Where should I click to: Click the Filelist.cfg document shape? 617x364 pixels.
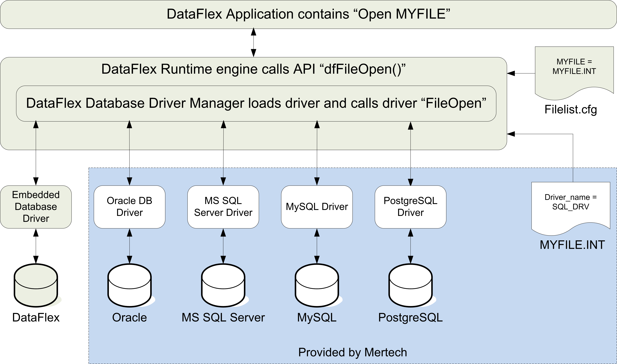tap(574, 71)
